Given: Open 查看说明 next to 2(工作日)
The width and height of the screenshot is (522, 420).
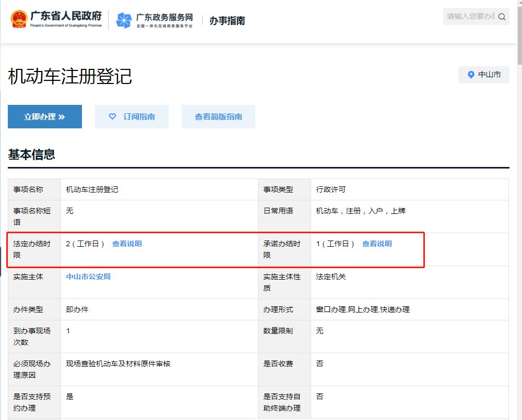Looking at the screenshot, I should point(127,244).
